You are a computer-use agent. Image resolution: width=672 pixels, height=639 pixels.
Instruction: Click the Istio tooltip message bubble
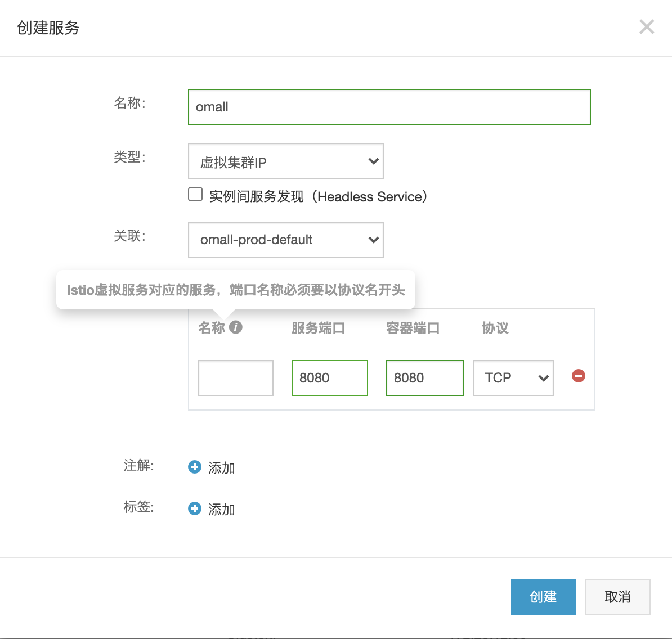click(235, 290)
